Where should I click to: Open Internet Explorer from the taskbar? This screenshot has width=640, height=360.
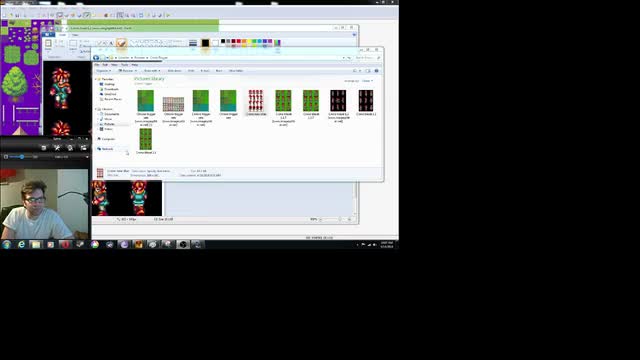pyautogui.click(x=21, y=244)
